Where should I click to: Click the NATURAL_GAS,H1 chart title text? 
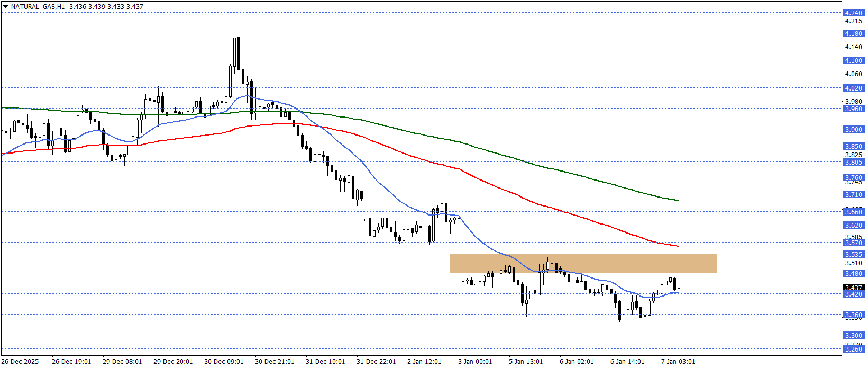click(38, 7)
